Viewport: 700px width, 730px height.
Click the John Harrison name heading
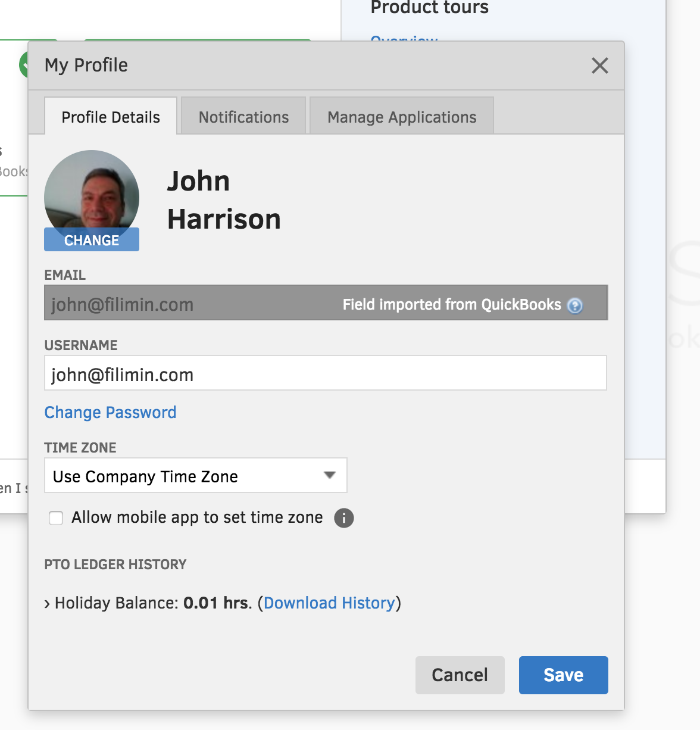pyautogui.click(x=224, y=200)
